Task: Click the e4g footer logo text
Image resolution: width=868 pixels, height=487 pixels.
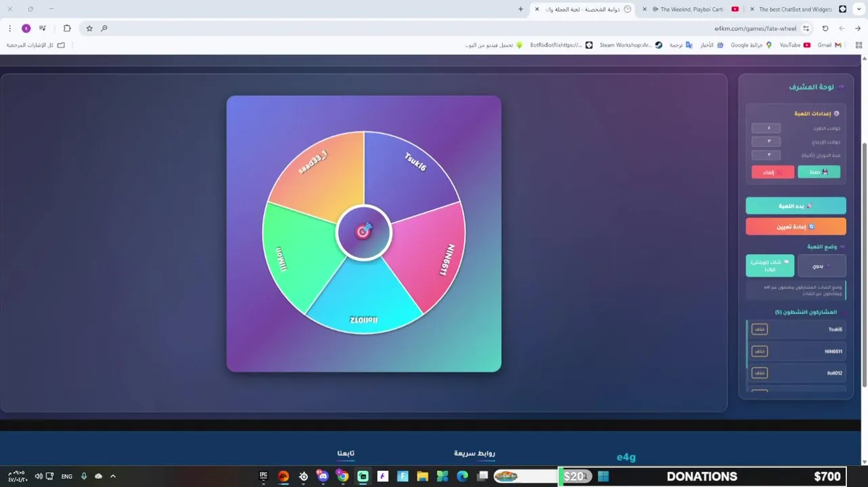Action: (x=626, y=457)
